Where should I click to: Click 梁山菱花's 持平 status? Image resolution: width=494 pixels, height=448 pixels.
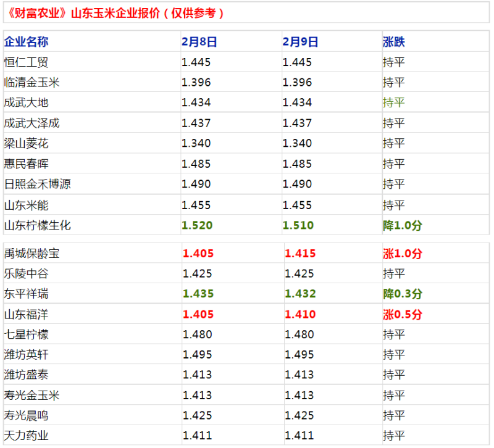[x=394, y=143]
